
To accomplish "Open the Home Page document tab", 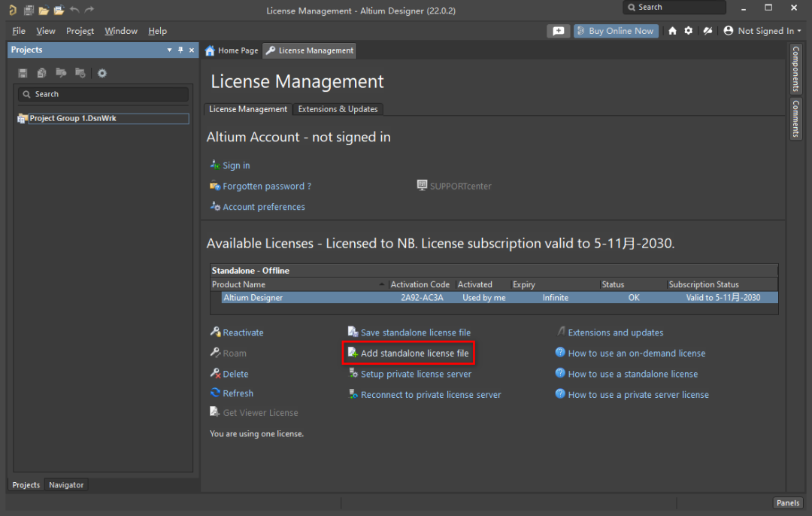I will 232,50.
